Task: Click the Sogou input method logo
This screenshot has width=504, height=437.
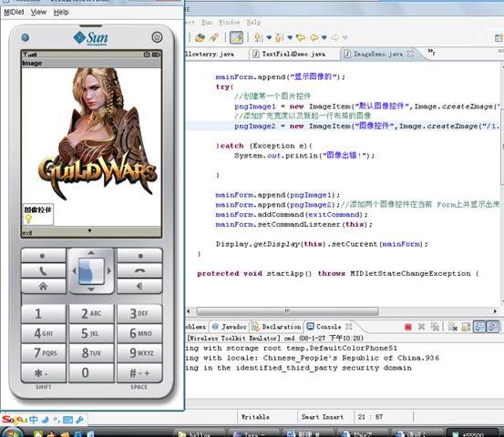Action: pos(15,420)
